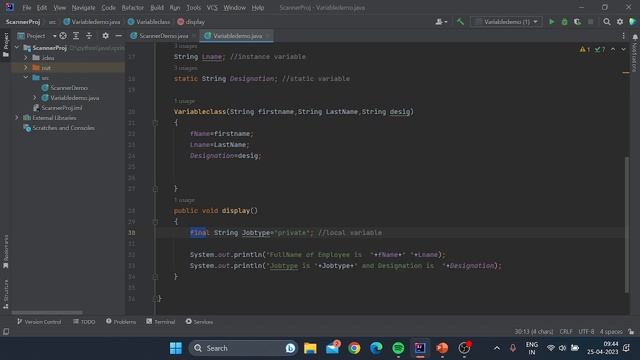The width and height of the screenshot is (640, 360).
Task: Open the Services tool window
Action: (x=199, y=322)
